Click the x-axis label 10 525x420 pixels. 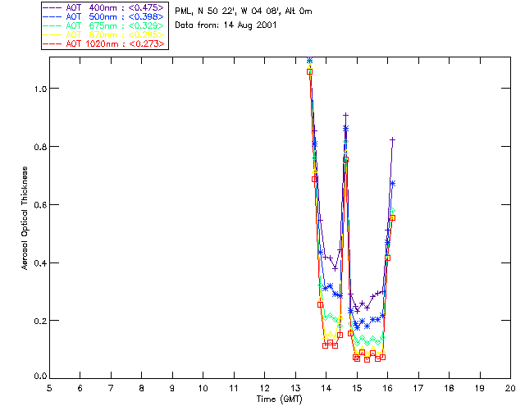point(203,388)
